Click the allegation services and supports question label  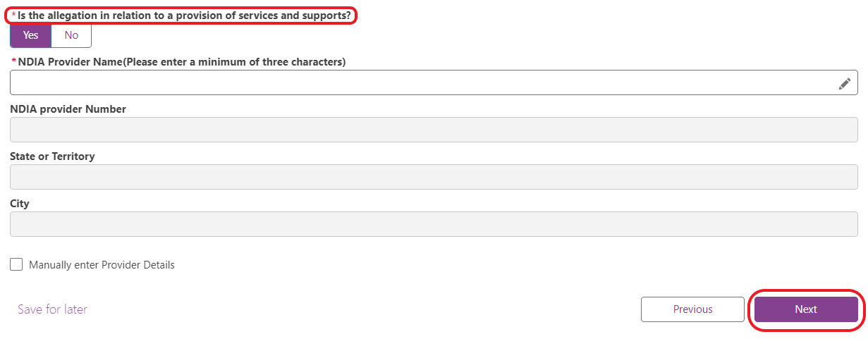point(184,15)
